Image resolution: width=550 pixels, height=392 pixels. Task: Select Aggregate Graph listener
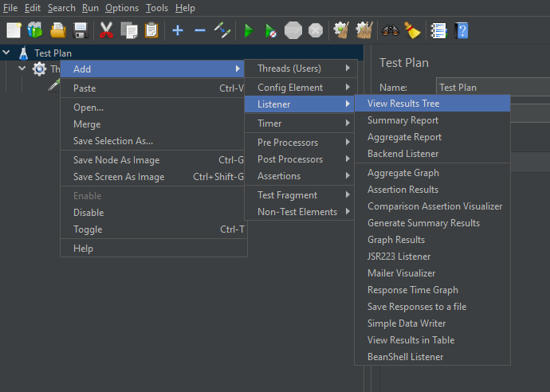[432, 173]
